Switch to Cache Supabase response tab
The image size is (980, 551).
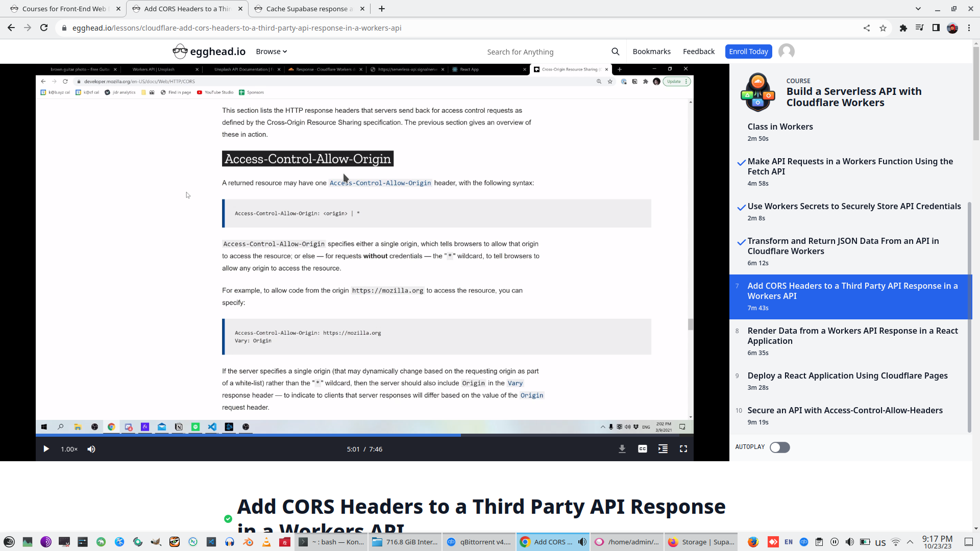click(307, 9)
